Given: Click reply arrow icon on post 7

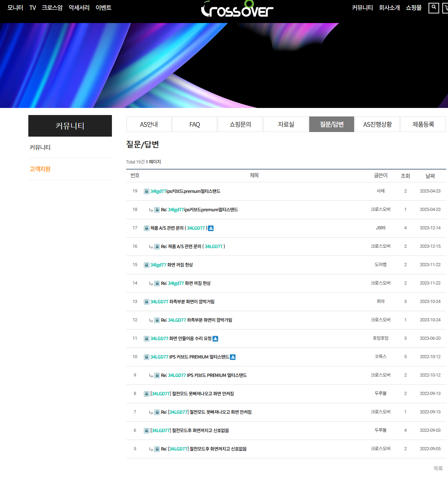Looking at the screenshot, I should coord(151,412).
